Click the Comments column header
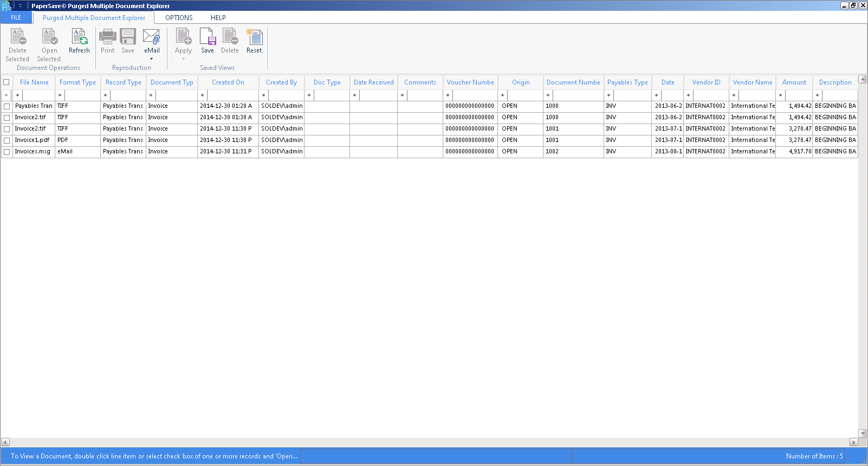The image size is (868, 466). (420, 82)
